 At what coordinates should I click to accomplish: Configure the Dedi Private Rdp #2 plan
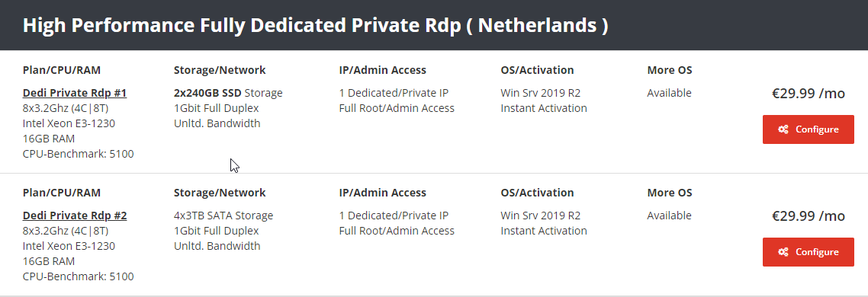[809, 252]
